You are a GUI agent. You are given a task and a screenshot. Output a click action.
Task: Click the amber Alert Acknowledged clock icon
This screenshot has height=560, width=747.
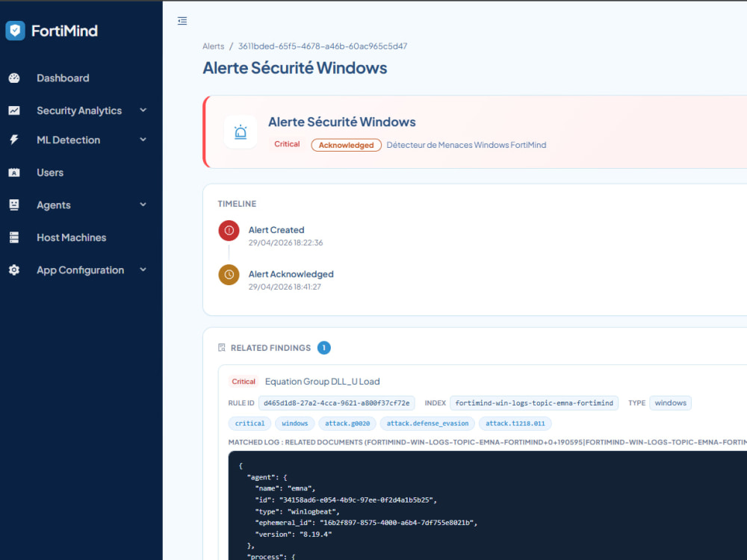point(229,275)
